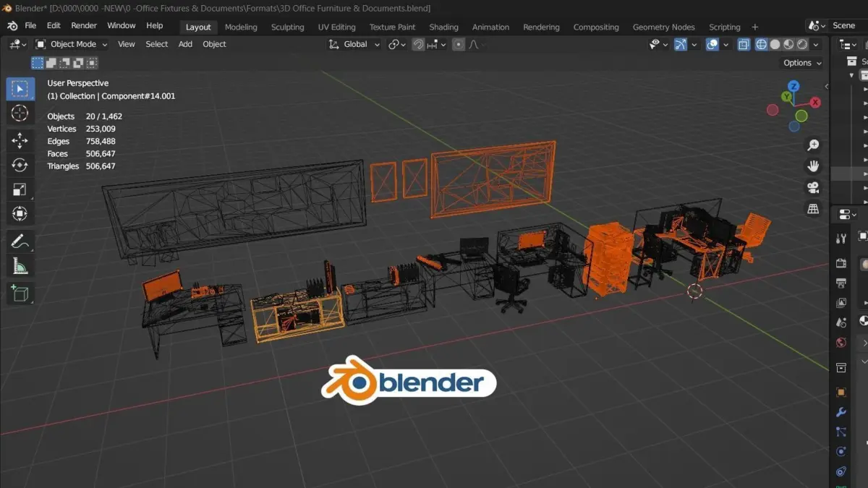The width and height of the screenshot is (868, 488).
Task: Switch perspective/orthographic grid icon
Action: click(x=813, y=209)
